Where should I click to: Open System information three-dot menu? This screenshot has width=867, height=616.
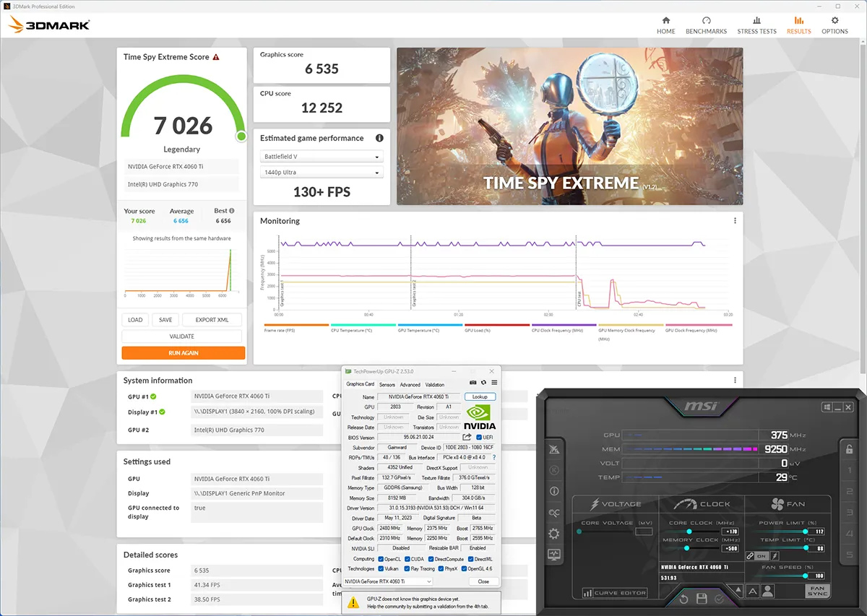[735, 380]
